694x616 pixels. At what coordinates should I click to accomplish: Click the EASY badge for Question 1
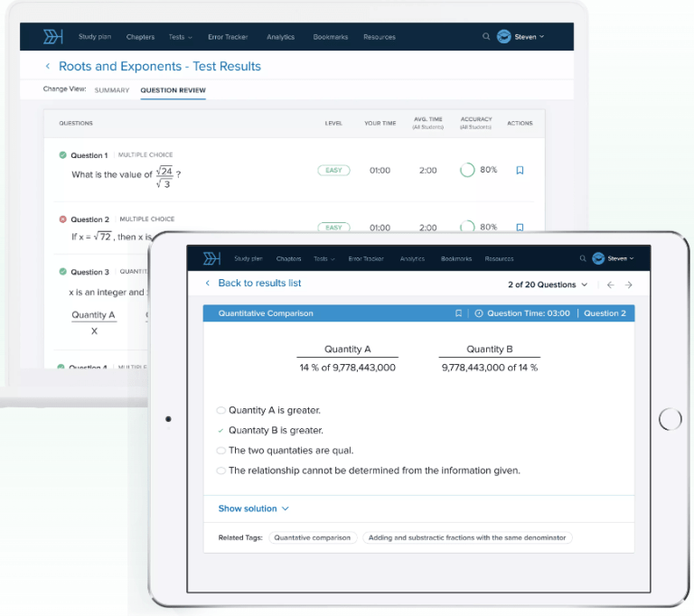pos(333,170)
